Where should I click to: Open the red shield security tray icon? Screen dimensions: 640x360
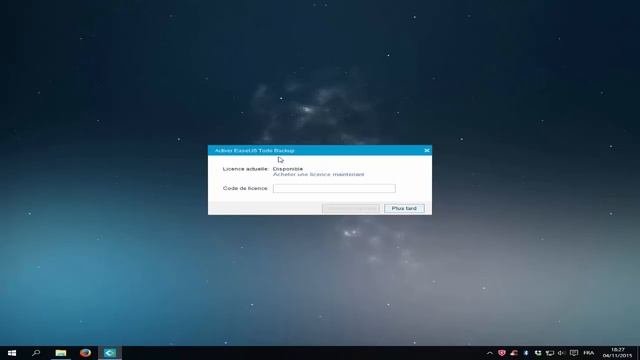502,353
